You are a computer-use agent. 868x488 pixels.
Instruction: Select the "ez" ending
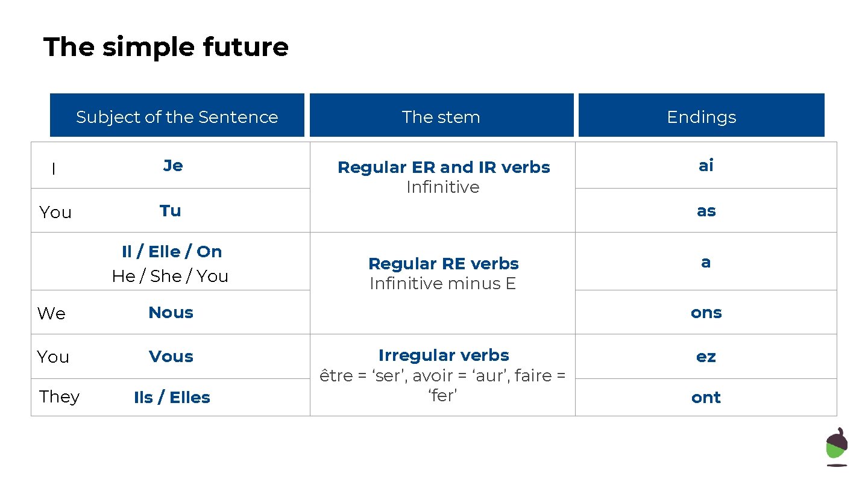[706, 357]
